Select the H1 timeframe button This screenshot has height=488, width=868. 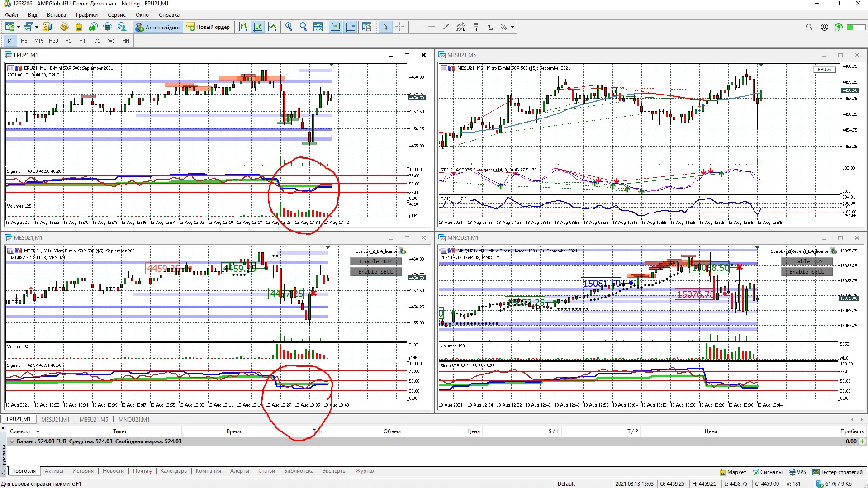68,41
